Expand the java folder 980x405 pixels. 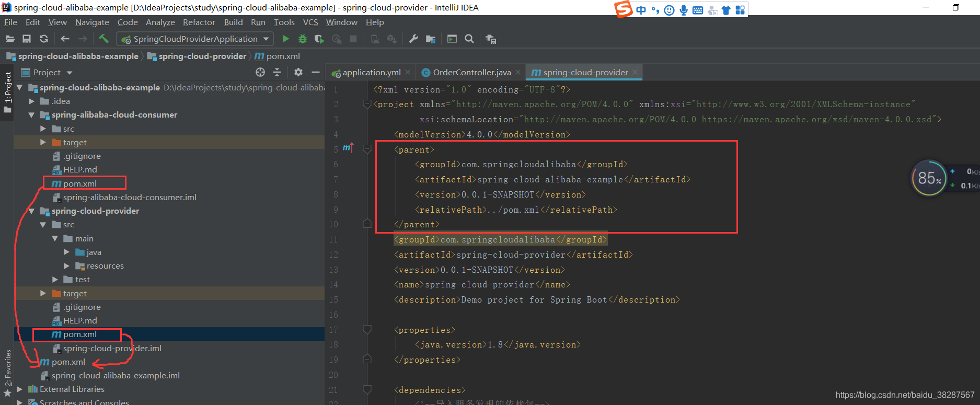66,252
